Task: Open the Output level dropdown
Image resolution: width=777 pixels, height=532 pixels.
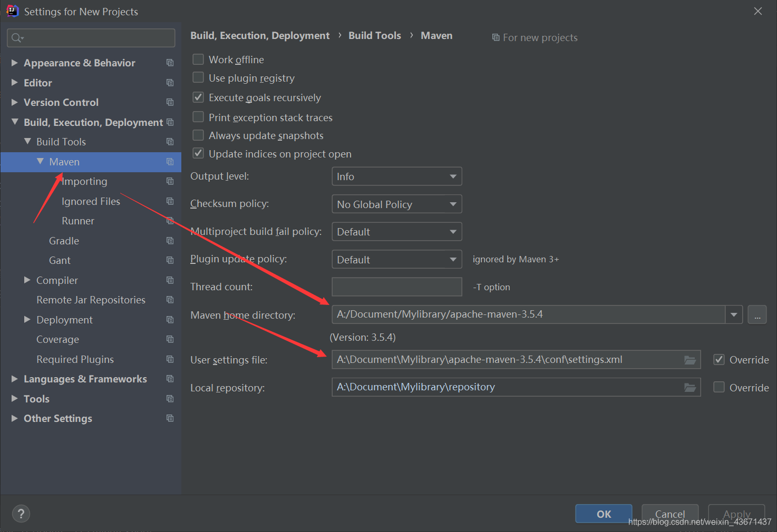Action: [397, 176]
